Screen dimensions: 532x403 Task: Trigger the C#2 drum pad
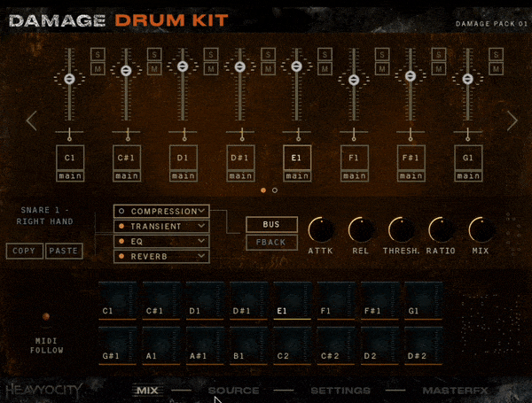coord(336,345)
